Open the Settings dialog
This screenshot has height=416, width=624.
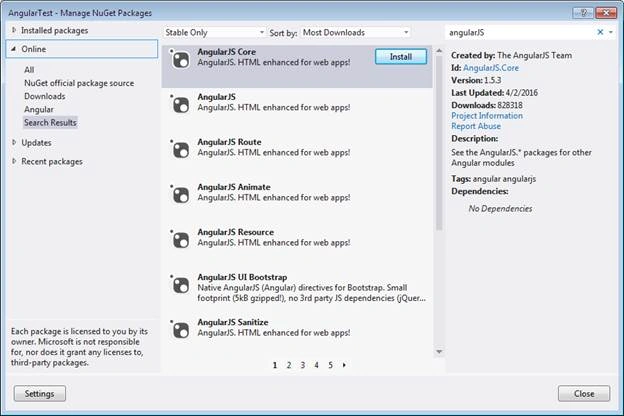point(39,393)
